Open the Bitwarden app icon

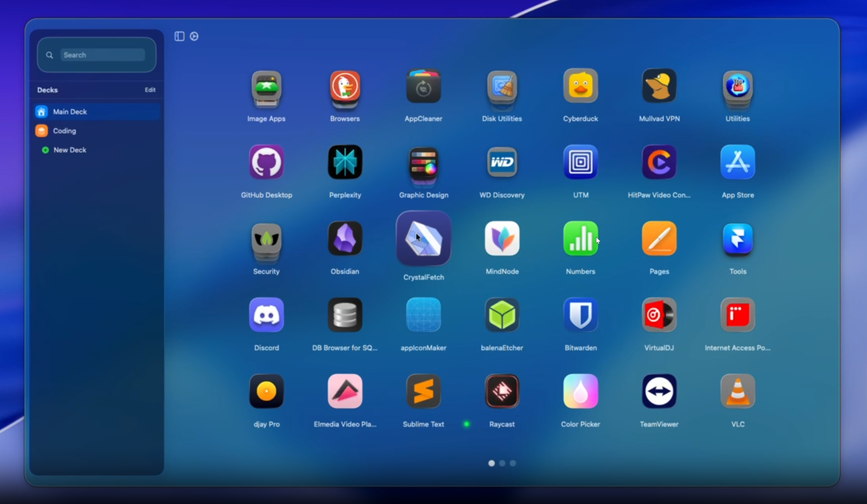point(580,315)
